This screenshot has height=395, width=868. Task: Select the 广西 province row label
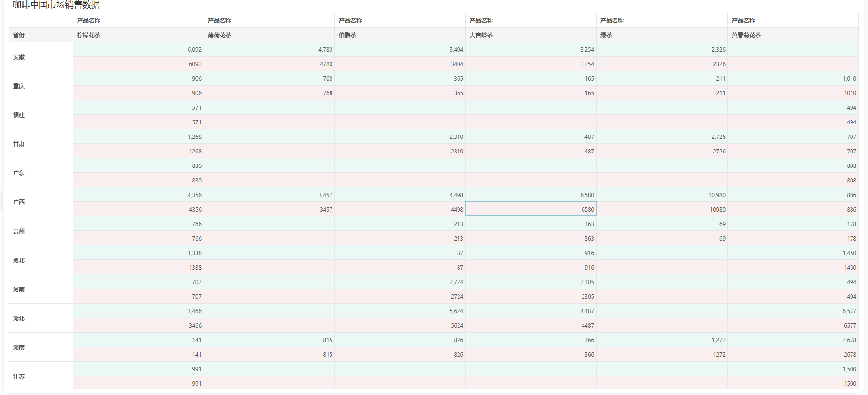pos(41,202)
